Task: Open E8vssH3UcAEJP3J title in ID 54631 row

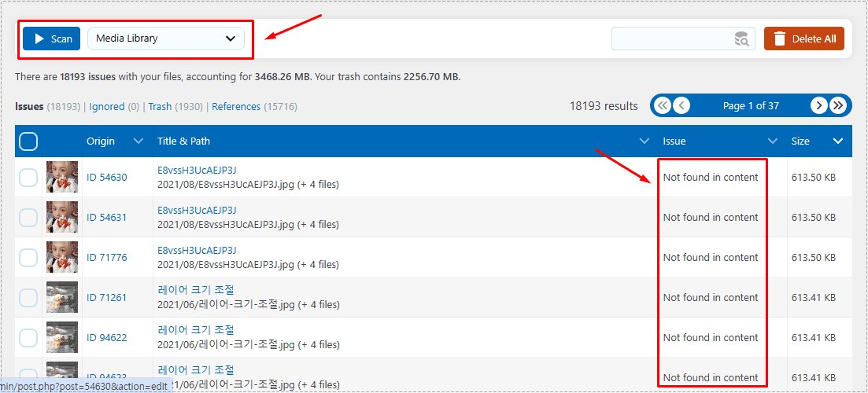Action: (197, 211)
